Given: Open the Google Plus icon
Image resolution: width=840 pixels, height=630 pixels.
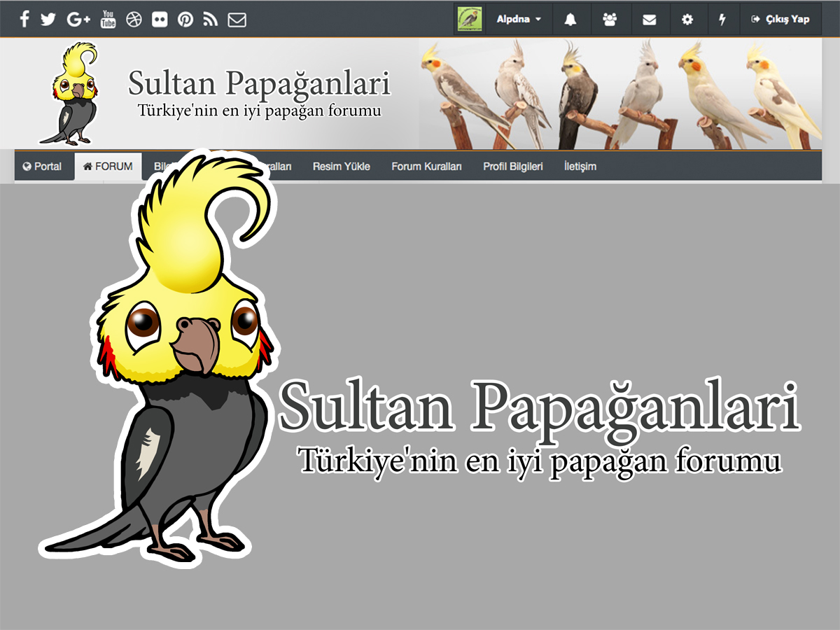Looking at the screenshot, I should 78,19.
